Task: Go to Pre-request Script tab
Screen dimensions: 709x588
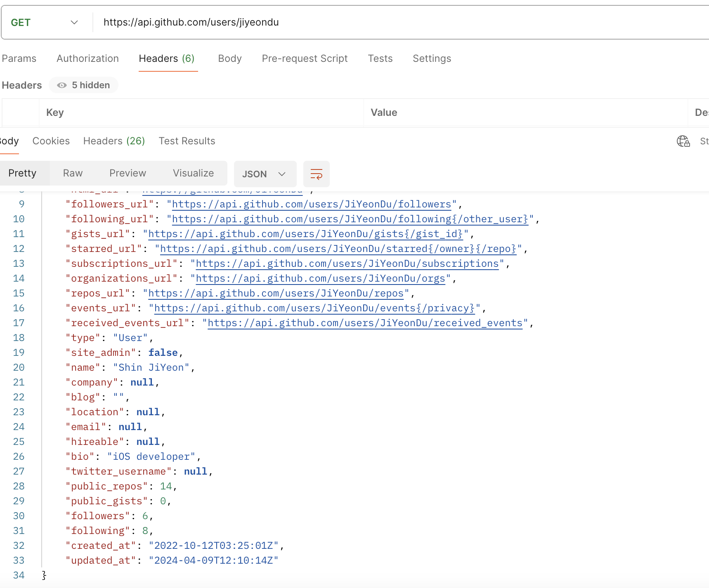Action: (x=305, y=59)
